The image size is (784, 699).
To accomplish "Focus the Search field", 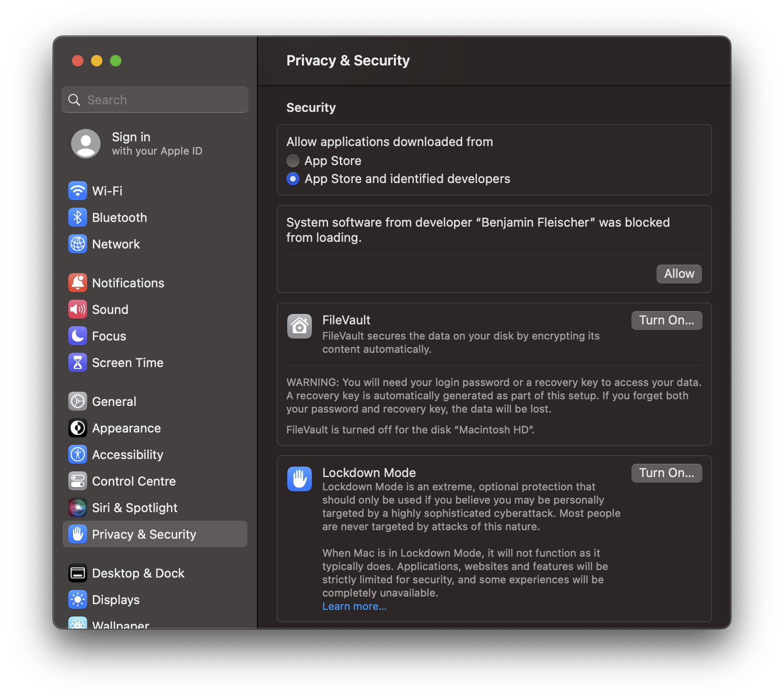I will pos(155,100).
